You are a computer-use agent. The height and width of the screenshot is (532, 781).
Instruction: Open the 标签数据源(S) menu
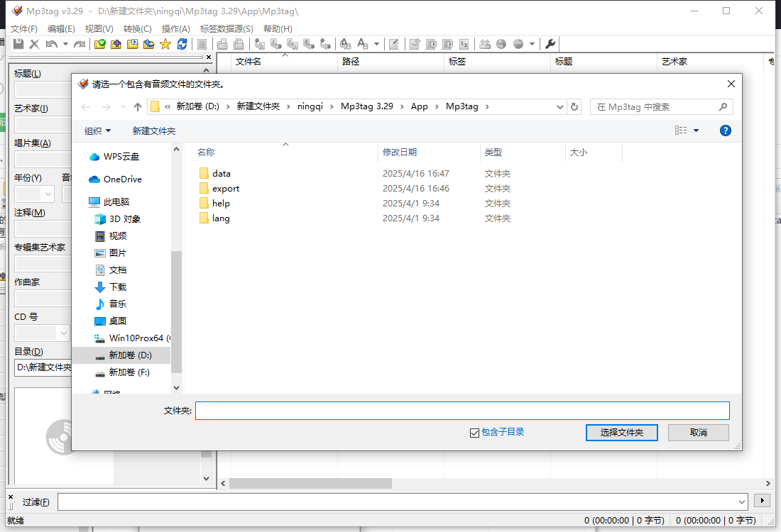click(x=226, y=29)
